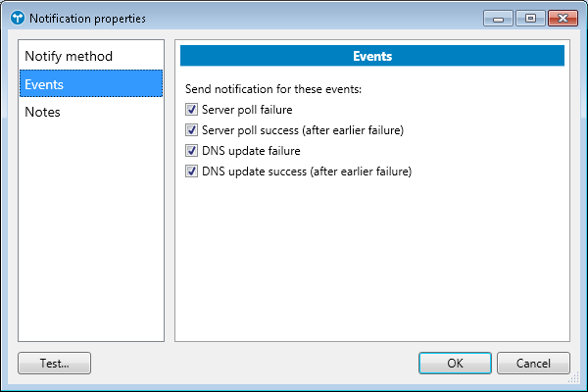Click the blue Events header banner
The height and width of the screenshot is (392, 588).
(x=372, y=57)
